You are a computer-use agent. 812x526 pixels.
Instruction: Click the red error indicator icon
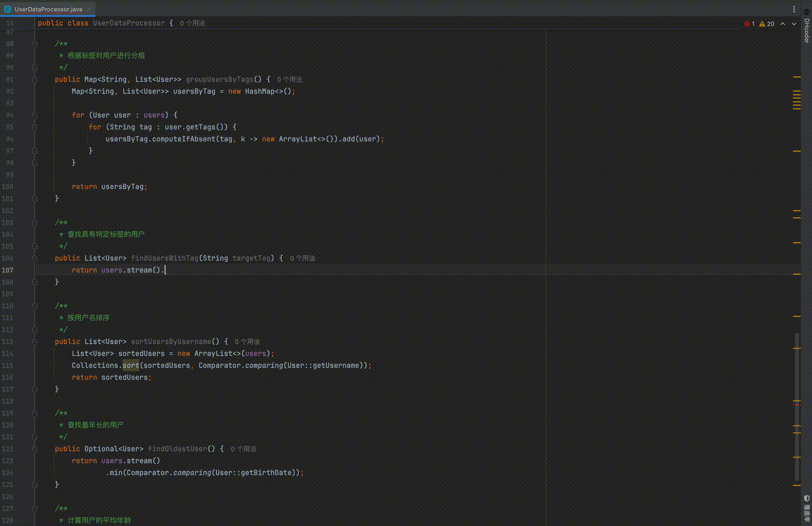[747, 24]
